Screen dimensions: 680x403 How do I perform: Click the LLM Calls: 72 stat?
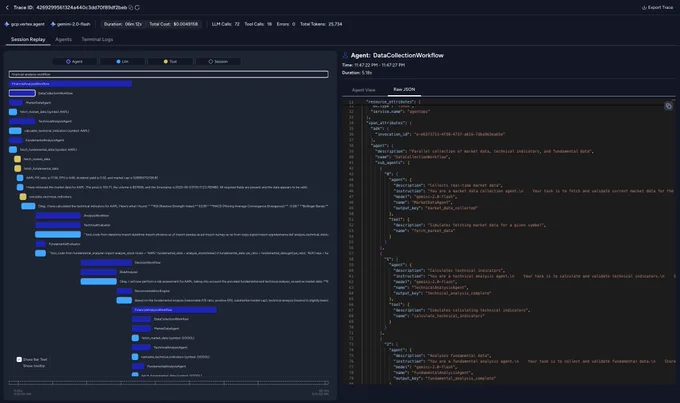pos(226,24)
